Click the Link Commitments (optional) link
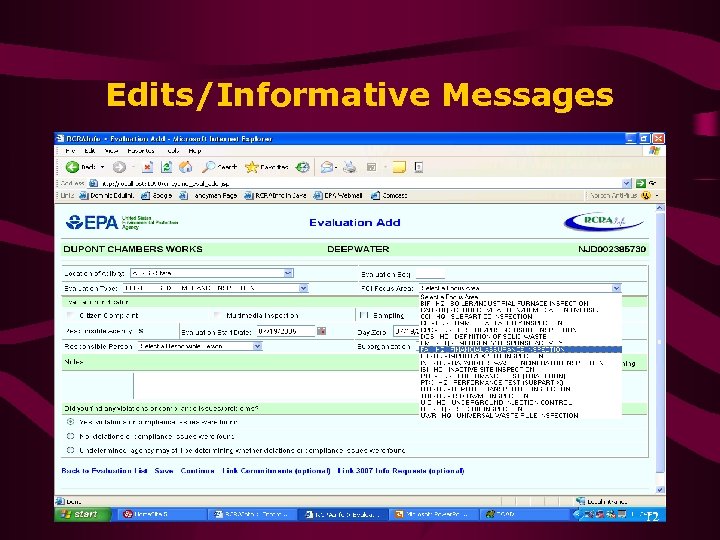 276,471
